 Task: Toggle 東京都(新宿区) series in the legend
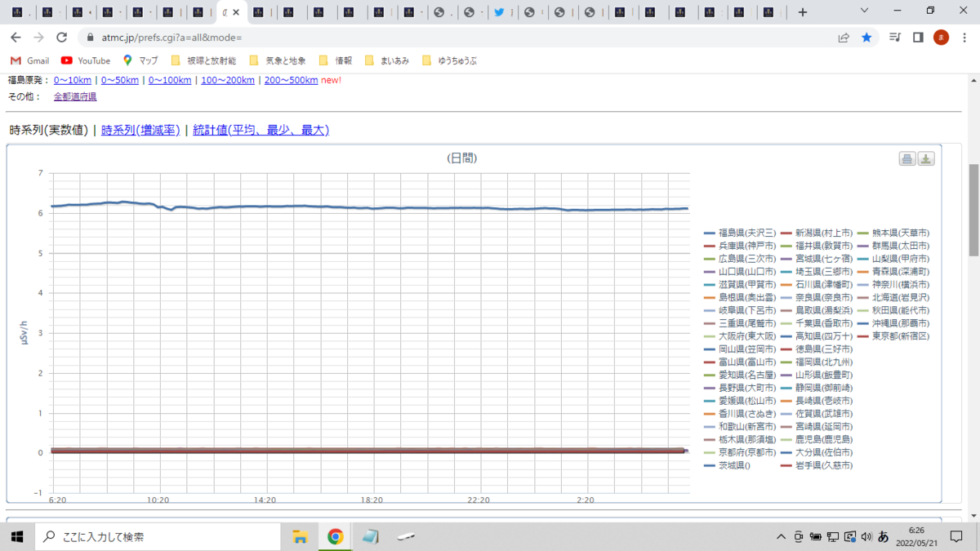point(893,335)
